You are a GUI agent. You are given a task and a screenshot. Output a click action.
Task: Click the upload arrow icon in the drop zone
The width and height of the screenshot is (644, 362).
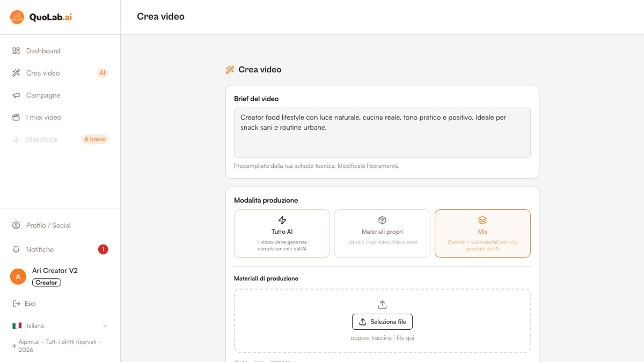[x=382, y=305]
